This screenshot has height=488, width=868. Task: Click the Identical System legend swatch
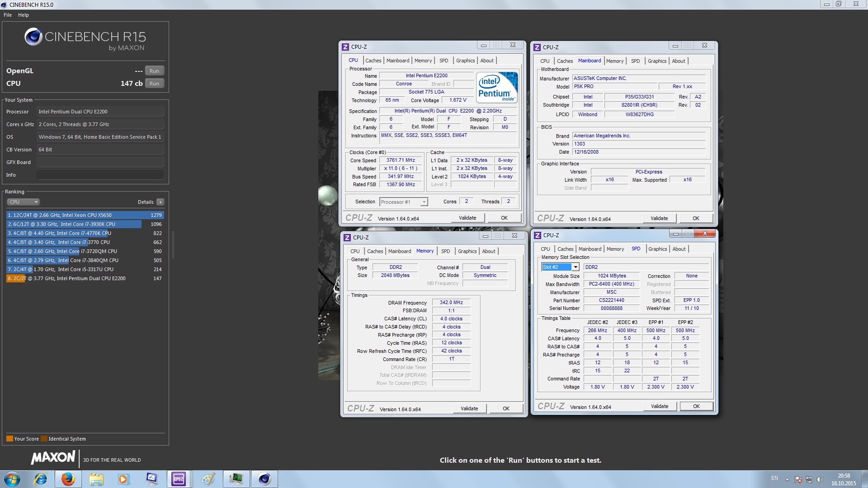pyautogui.click(x=44, y=439)
